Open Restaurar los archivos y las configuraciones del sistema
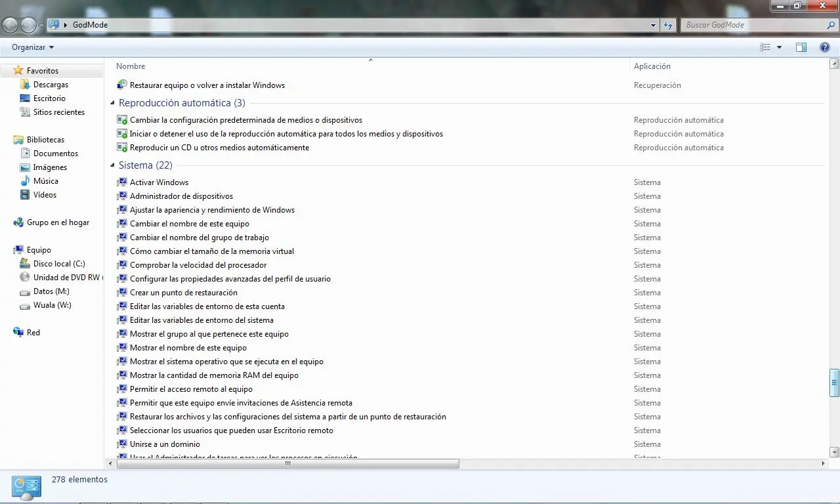The width and height of the screenshot is (840, 504). tap(288, 417)
